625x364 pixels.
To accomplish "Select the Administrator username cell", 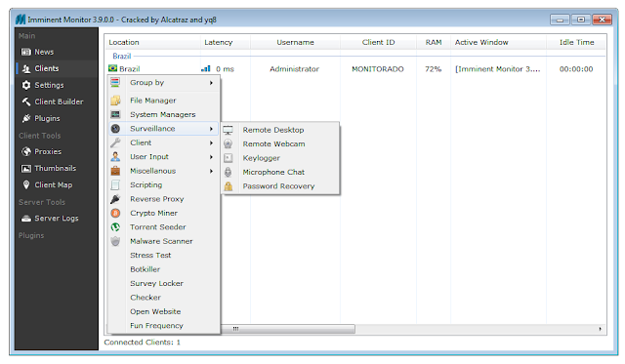I will pos(295,69).
